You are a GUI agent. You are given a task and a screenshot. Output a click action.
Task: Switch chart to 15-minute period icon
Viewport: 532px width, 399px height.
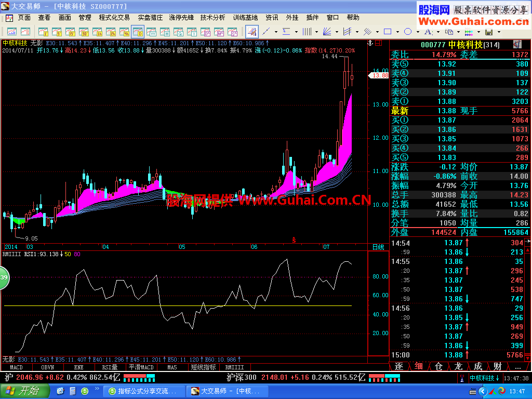click(70, 32)
